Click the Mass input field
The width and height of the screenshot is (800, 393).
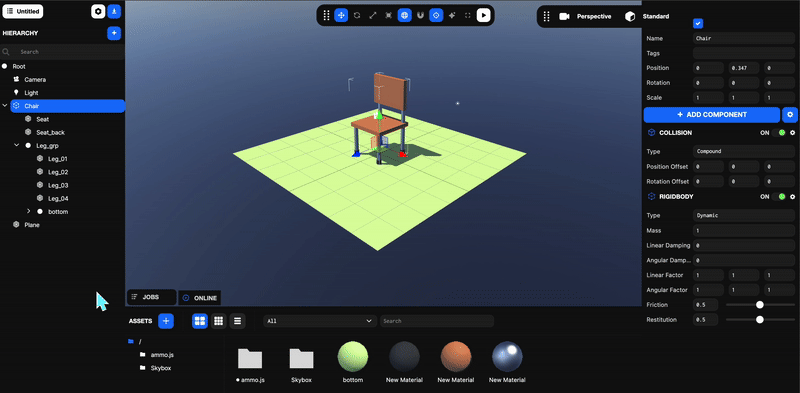point(744,231)
